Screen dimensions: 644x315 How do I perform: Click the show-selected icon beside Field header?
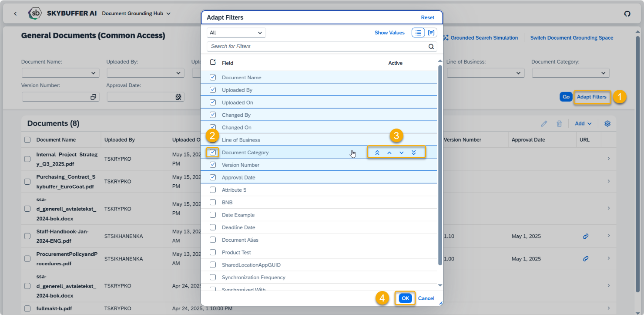tap(213, 63)
